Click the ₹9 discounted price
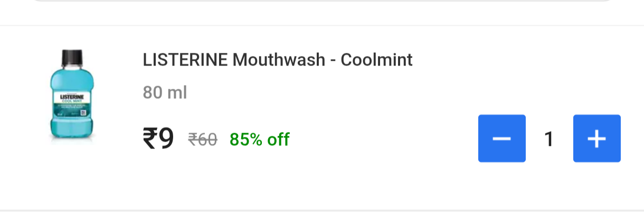The height and width of the screenshot is (213, 644). pos(158,139)
